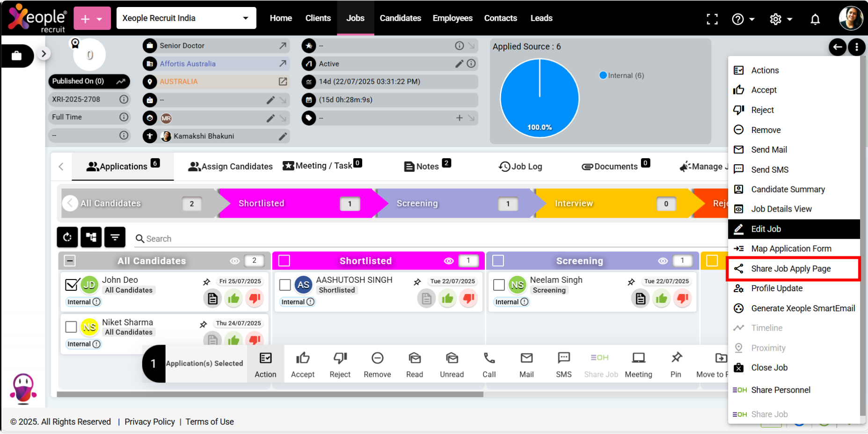Toggle All Candidates column select checkbox

tap(70, 261)
